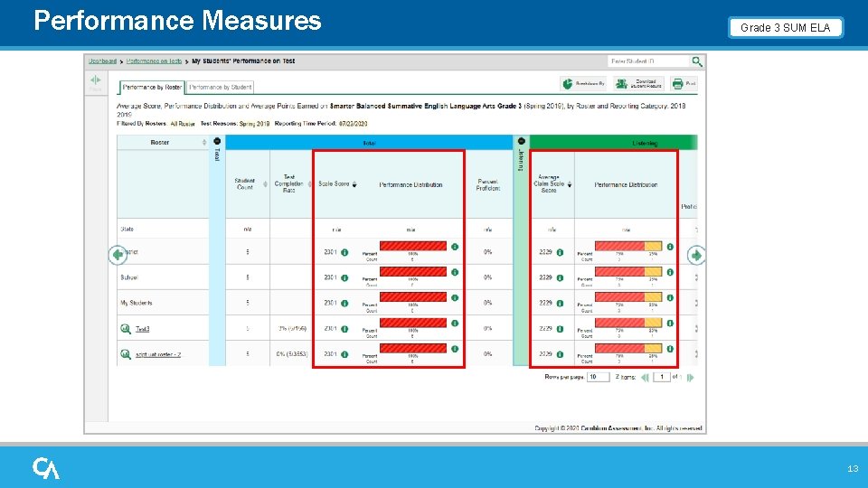The height and width of the screenshot is (488, 868).
Task: Collapse the Listening section with minus button
Action: [521, 141]
